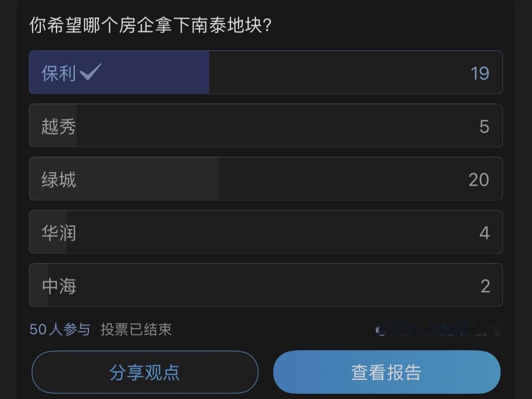532x399 pixels.
Task: Click the vote count 5 beside 越秀
Action: click(x=484, y=126)
